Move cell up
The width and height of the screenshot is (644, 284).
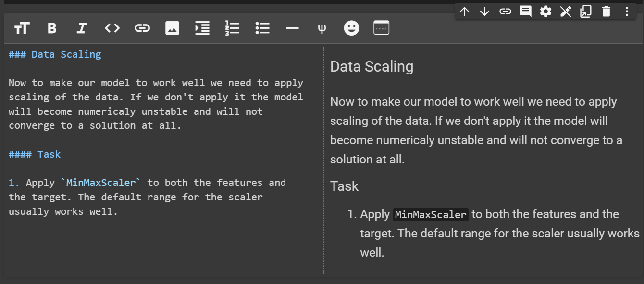coord(464,12)
